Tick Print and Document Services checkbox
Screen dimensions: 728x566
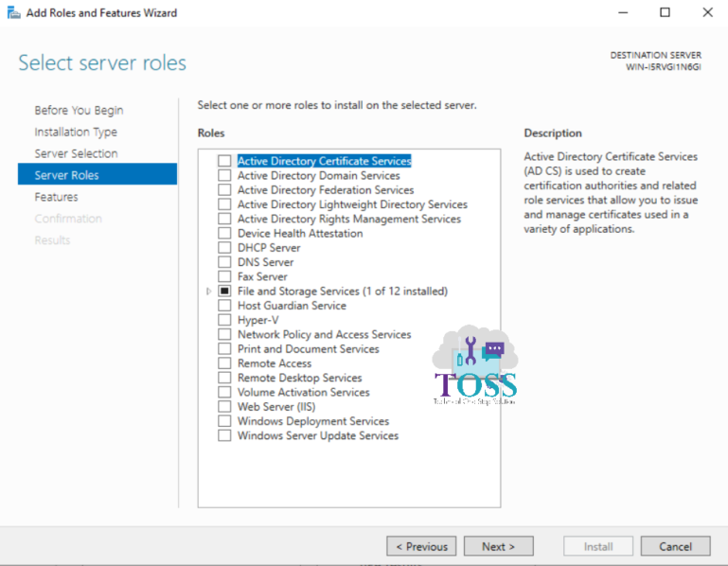point(224,348)
